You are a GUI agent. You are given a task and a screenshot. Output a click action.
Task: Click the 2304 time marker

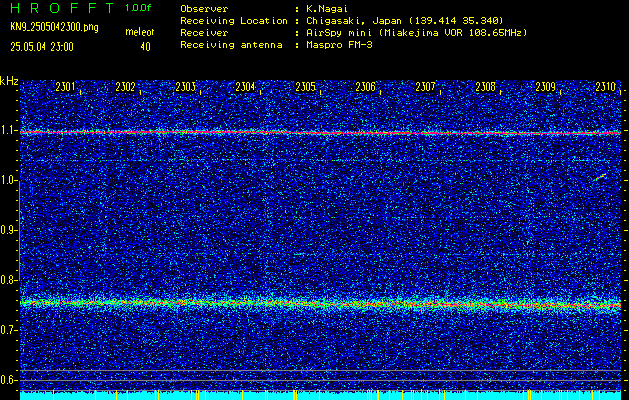click(x=245, y=87)
